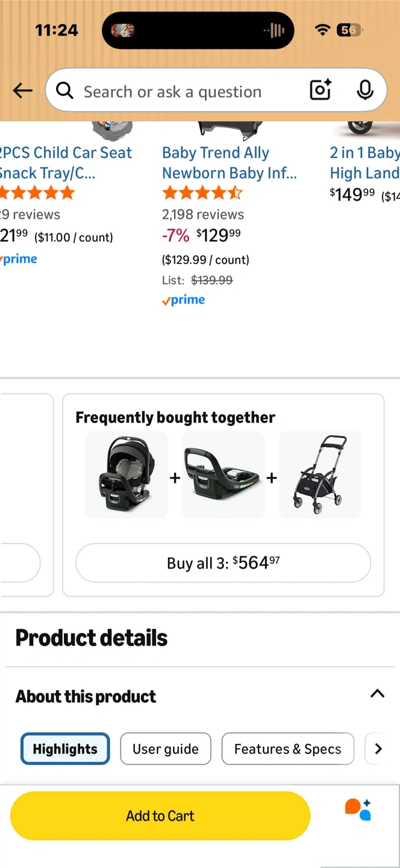Tap the search magnifier icon
Viewport: 400px width, 868px height.
pyautogui.click(x=64, y=90)
